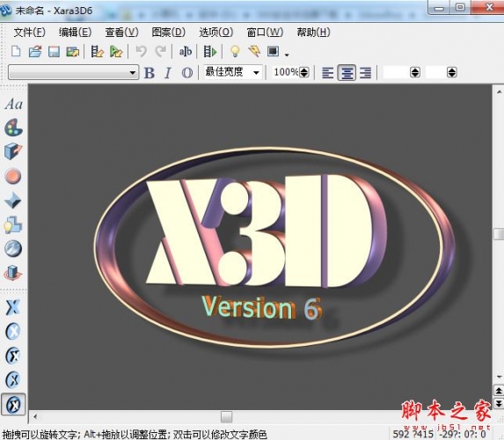Toggle Outline text style
This screenshot has width=504, height=440.
tap(187, 73)
